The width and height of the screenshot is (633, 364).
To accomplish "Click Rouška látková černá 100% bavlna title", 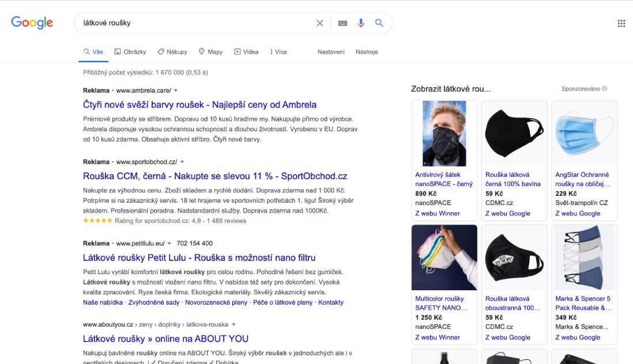I will 513,179.
